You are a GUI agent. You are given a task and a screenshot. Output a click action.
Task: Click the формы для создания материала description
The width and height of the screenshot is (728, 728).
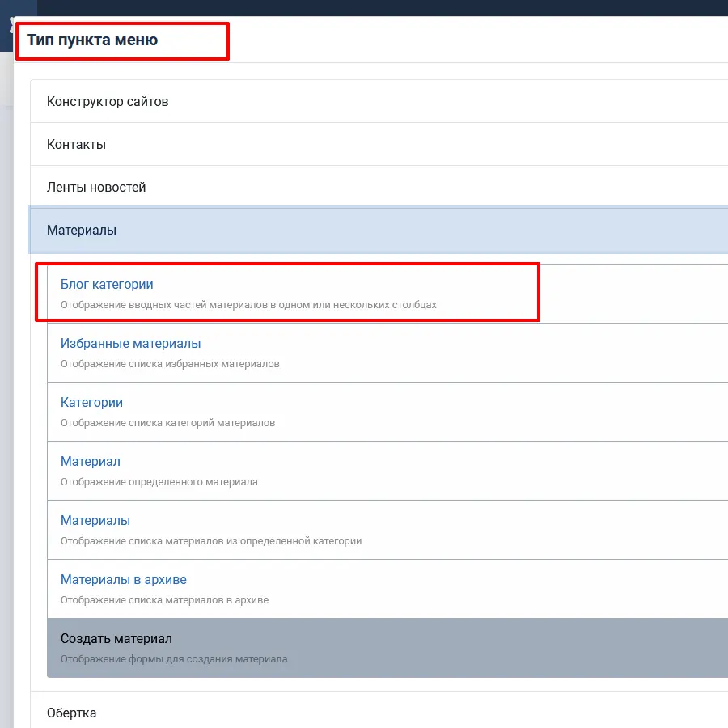pos(174,659)
